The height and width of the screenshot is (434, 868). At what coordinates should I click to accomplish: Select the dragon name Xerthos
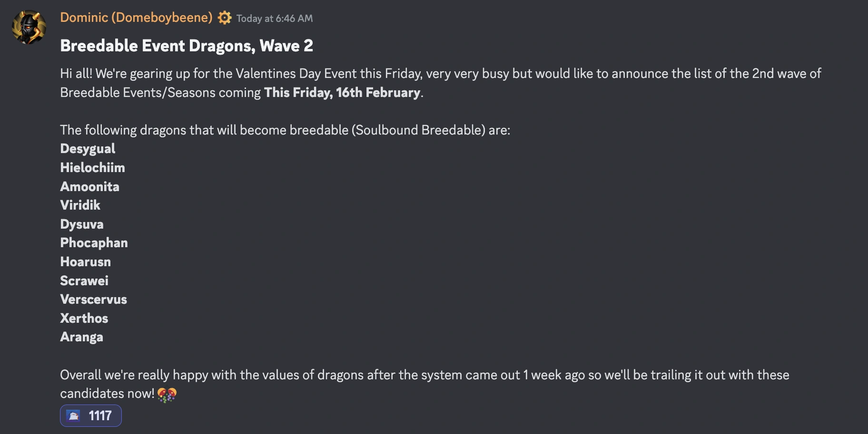84,318
